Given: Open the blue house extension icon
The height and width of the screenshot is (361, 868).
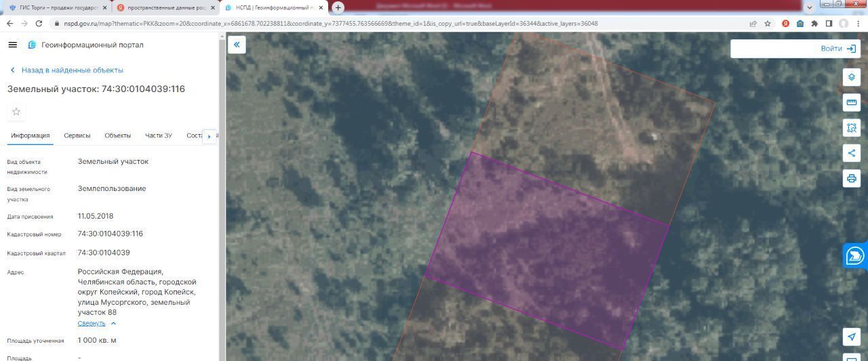Looking at the screenshot, I should [x=800, y=23].
